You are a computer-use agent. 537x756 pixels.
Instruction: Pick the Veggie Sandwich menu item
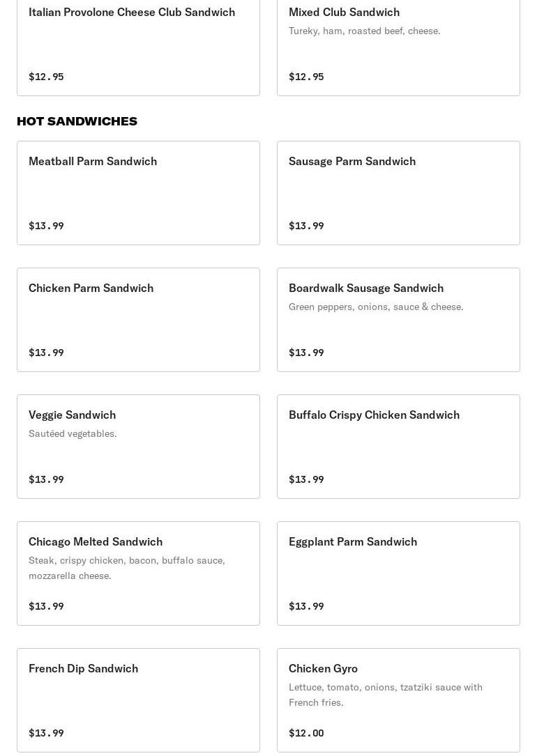tap(72, 415)
